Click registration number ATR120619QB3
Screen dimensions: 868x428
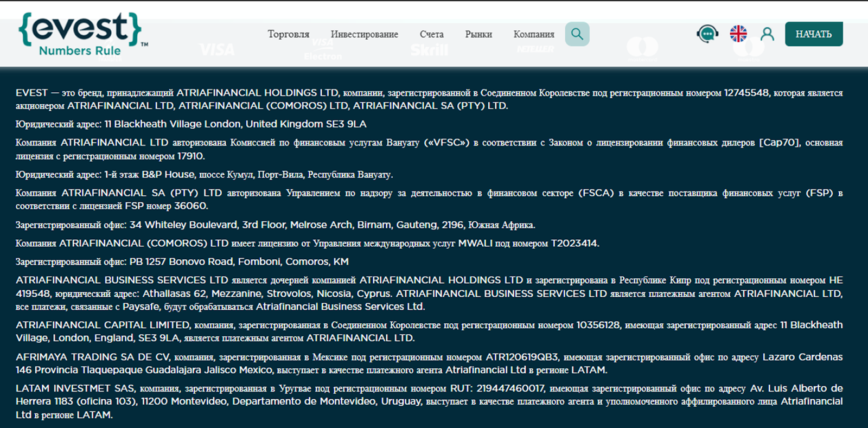522,357
